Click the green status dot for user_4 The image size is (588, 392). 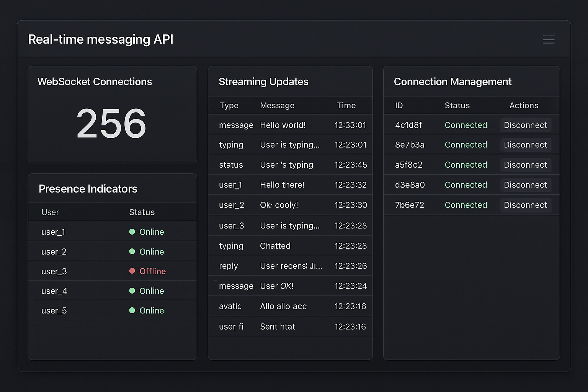click(x=132, y=291)
